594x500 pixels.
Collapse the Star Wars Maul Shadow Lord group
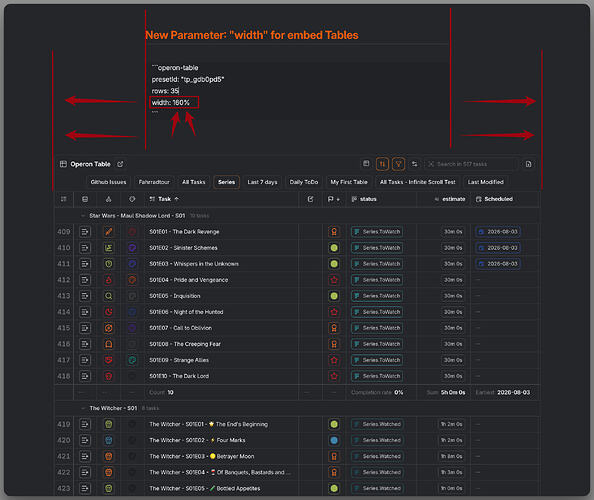click(x=83, y=216)
